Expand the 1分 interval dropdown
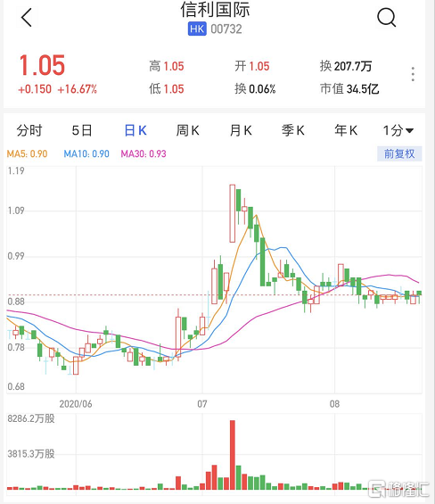 pyautogui.click(x=398, y=130)
